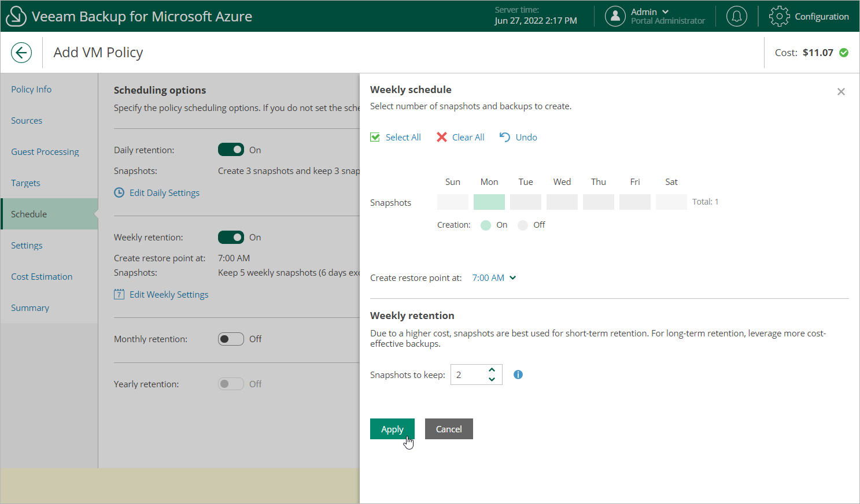Click the calendar icon for Weekly Settings
The width and height of the screenshot is (860, 504).
click(x=119, y=294)
